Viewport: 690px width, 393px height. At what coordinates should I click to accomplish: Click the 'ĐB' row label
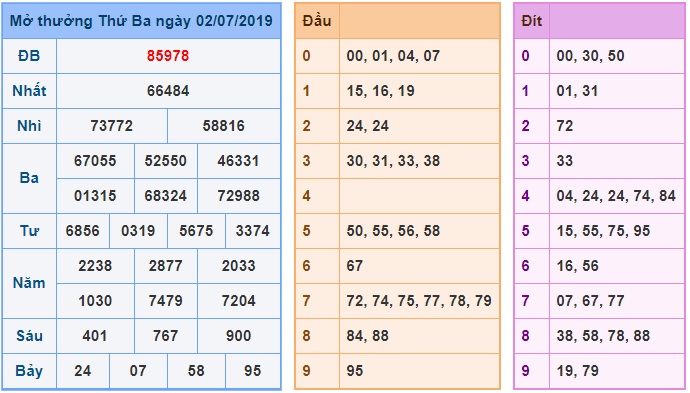29,56
